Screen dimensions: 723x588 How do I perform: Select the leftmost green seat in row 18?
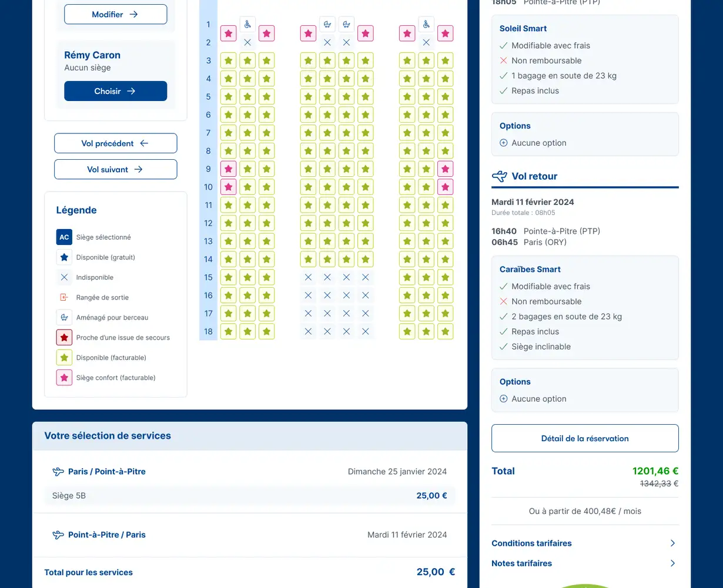[x=229, y=331]
